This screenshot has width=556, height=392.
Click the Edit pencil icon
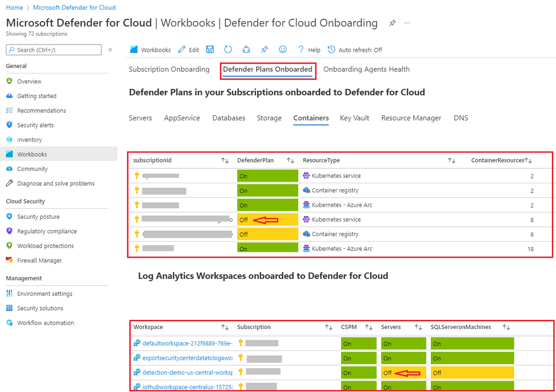(x=181, y=50)
